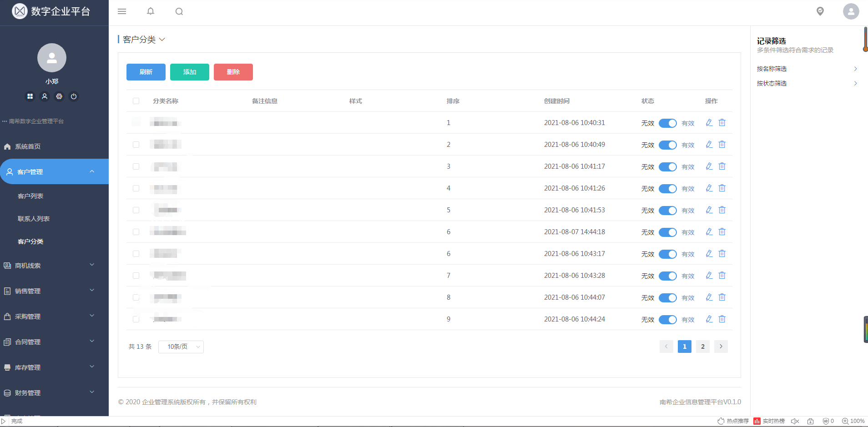Open the gear settings icon under 小郑

59,96
